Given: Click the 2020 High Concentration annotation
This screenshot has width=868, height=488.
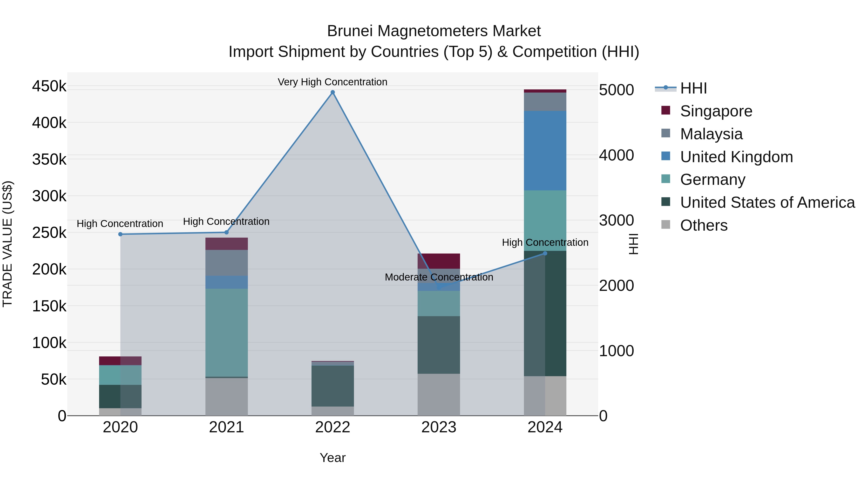Looking at the screenshot, I should point(120,223).
